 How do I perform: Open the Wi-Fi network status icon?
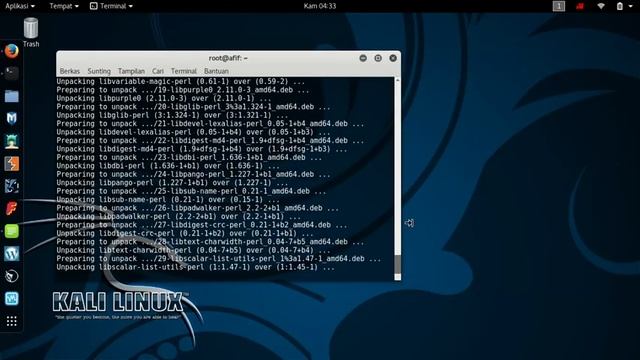point(601,6)
